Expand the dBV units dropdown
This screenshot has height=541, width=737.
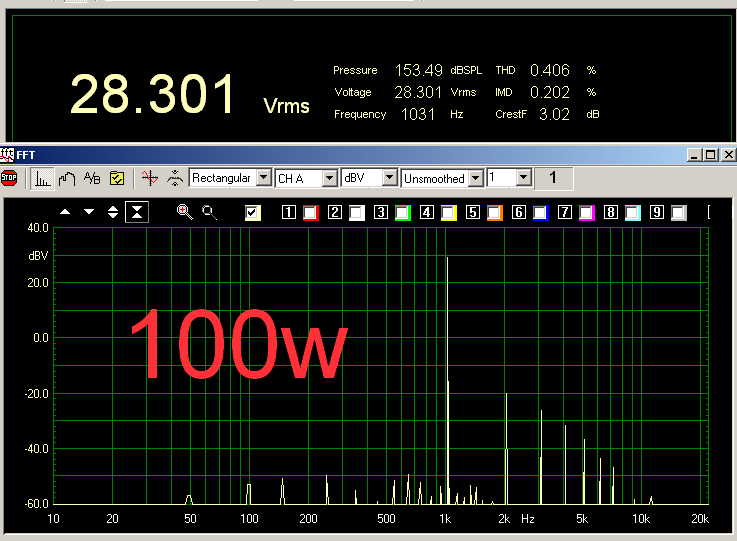point(391,178)
